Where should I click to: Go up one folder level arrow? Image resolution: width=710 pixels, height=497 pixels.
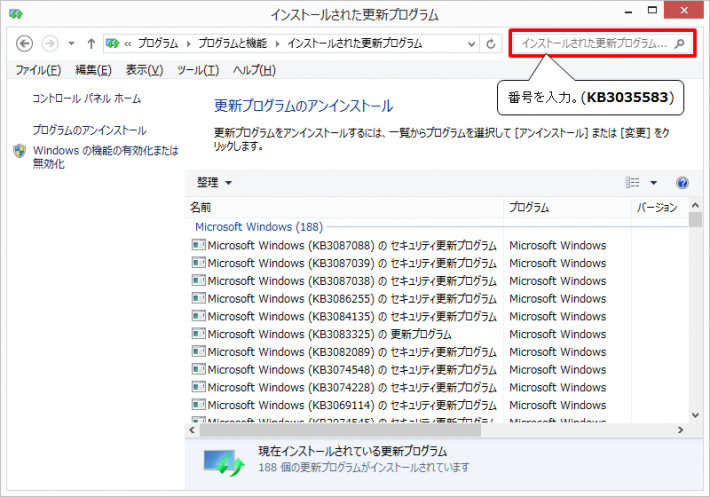(x=91, y=43)
